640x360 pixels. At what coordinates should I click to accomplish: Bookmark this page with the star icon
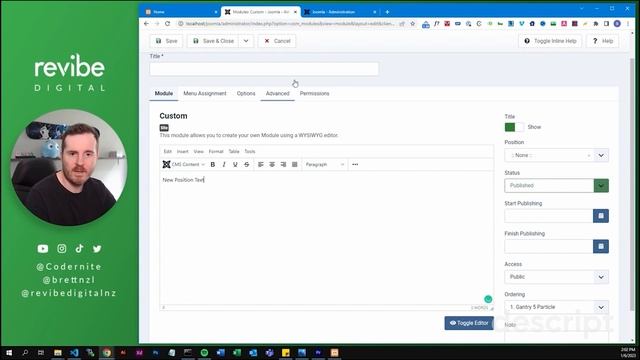click(x=413, y=24)
